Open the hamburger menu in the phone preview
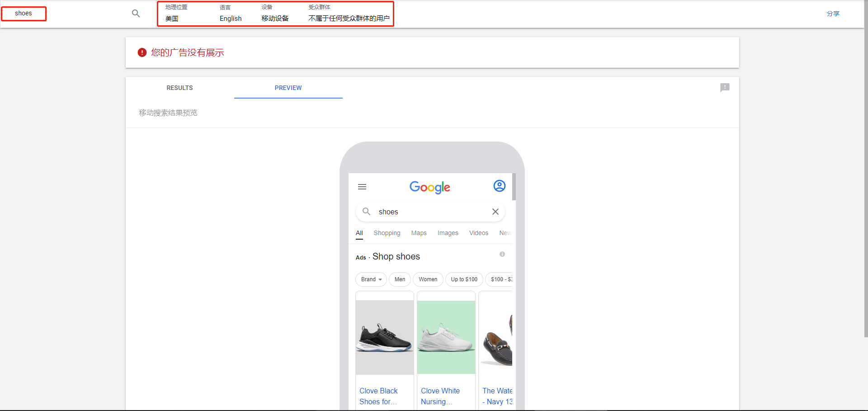This screenshot has width=868, height=411. point(362,186)
